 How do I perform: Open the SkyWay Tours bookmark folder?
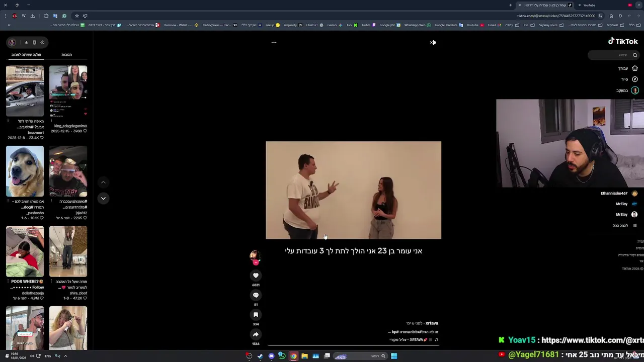[x=551, y=25]
